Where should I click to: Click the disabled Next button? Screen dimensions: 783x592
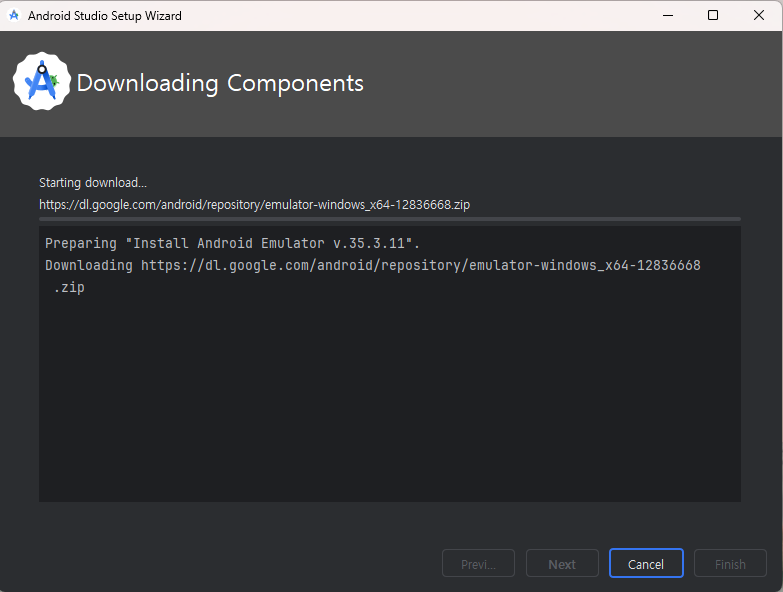coord(562,564)
